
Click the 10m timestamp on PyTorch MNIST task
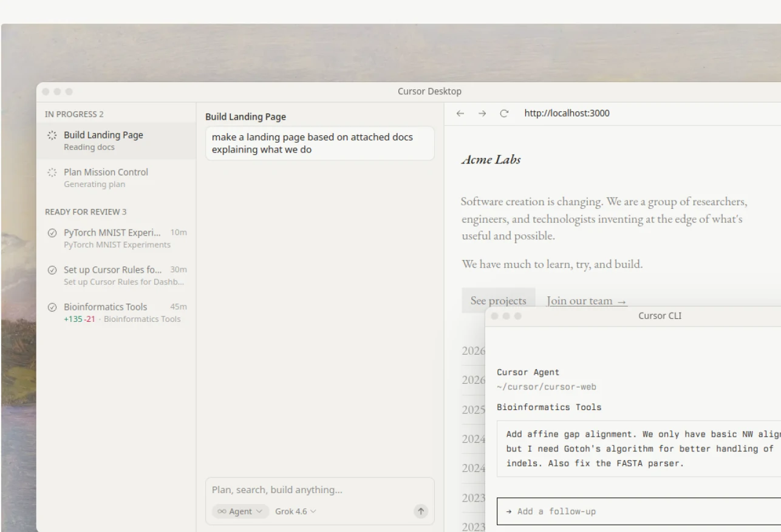(179, 233)
